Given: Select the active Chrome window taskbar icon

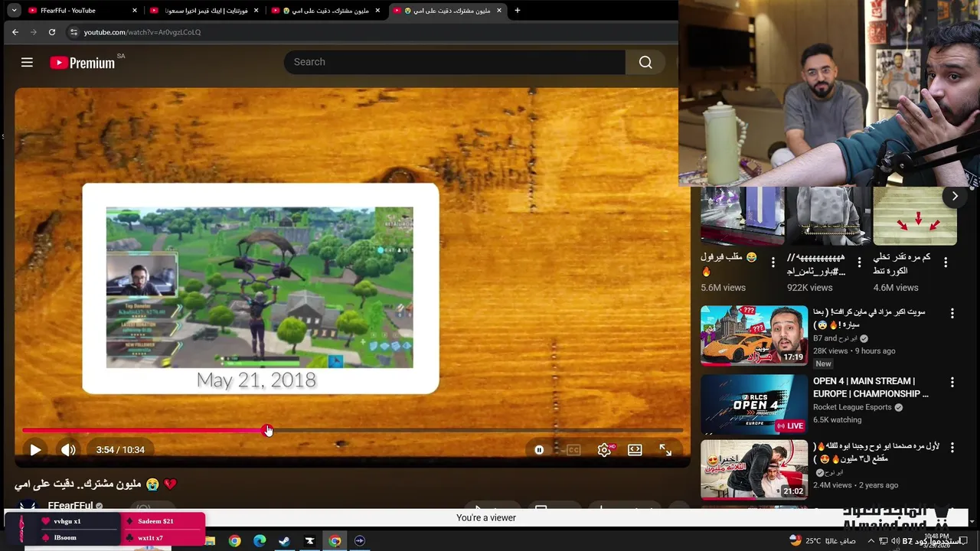Looking at the screenshot, I should pyautogui.click(x=335, y=541).
